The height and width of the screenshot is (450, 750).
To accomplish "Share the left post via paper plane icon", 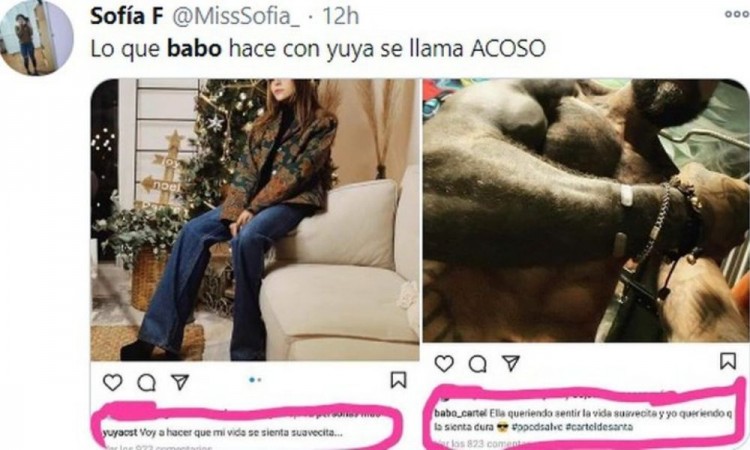I will coord(180,382).
